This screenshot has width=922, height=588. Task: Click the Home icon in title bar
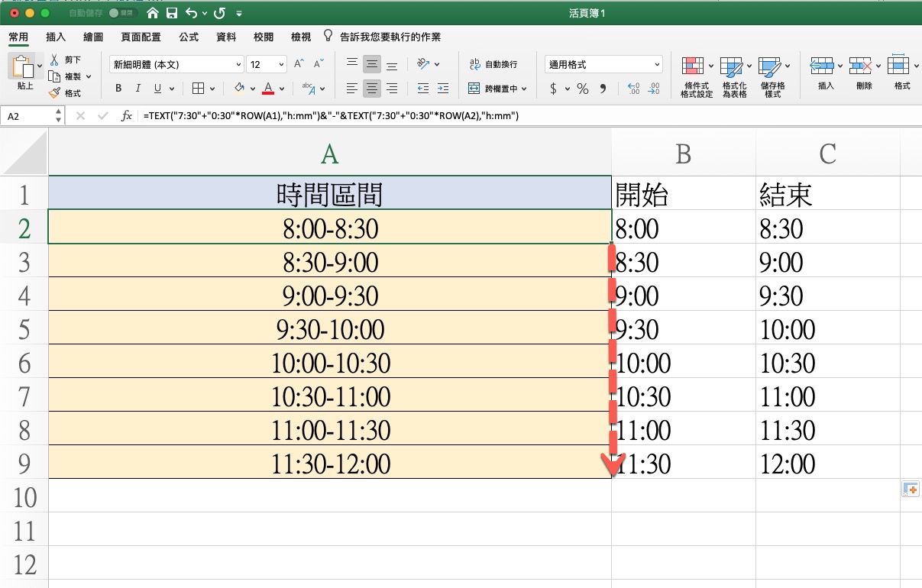(153, 14)
